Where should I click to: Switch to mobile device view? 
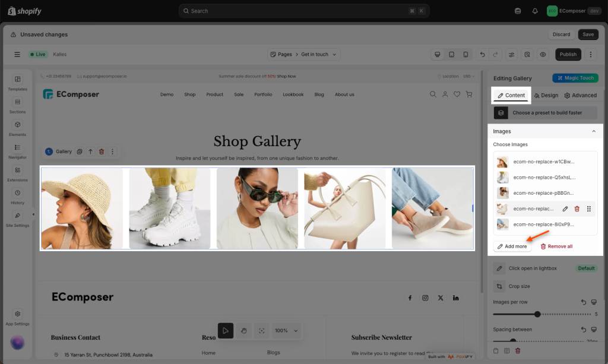[x=465, y=55]
